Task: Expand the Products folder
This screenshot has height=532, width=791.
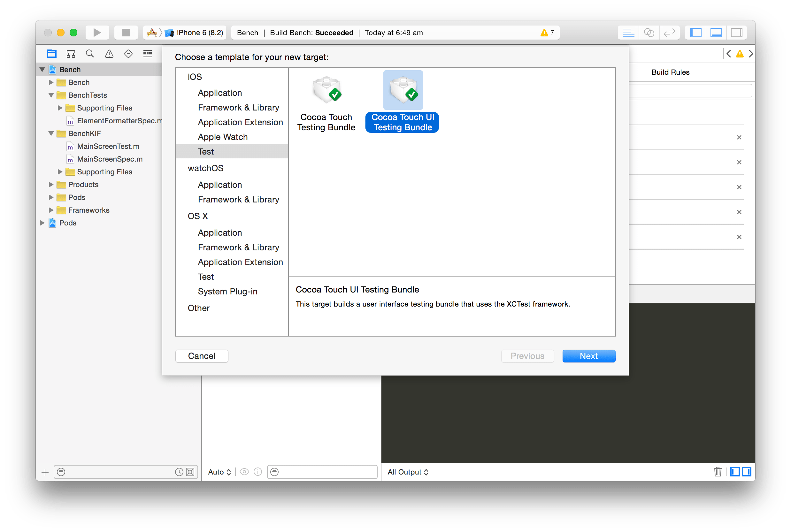Action: coord(51,184)
